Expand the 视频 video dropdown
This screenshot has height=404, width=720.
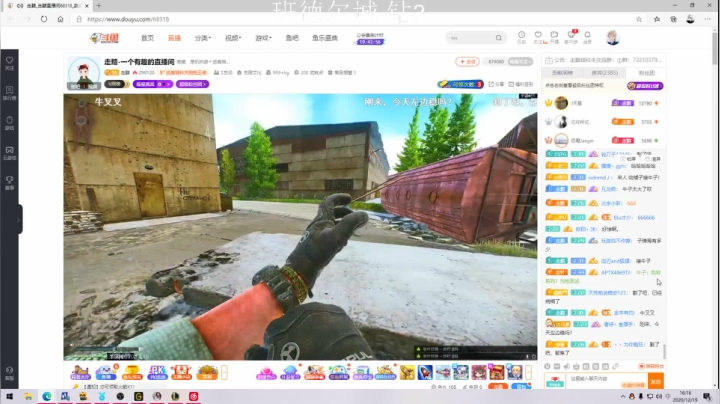(x=233, y=38)
